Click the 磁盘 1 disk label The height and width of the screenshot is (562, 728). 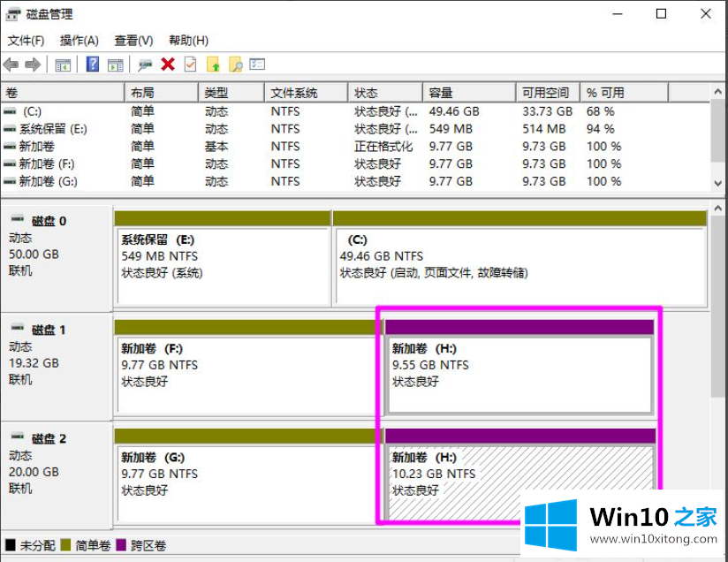pyautogui.click(x=49, y=330)
